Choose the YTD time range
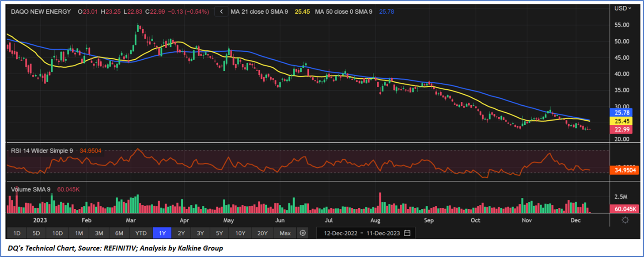The width and height of the screenshot is (644, 257). click(141, 233)
